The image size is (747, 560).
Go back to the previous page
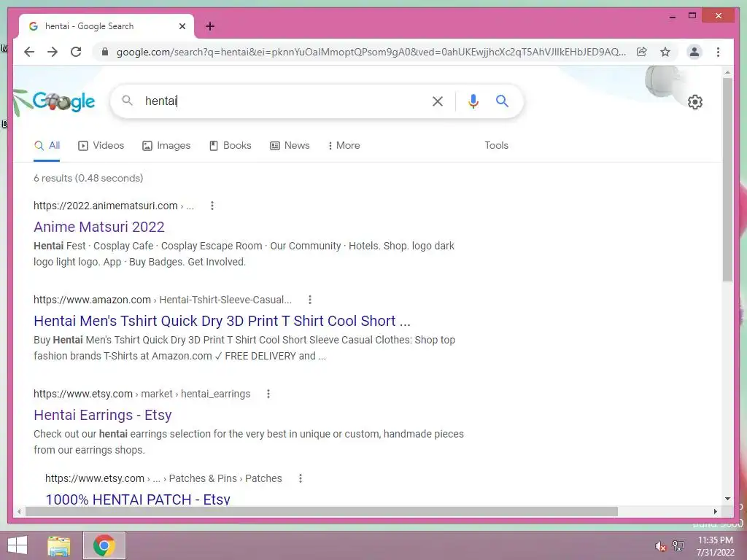29,52
